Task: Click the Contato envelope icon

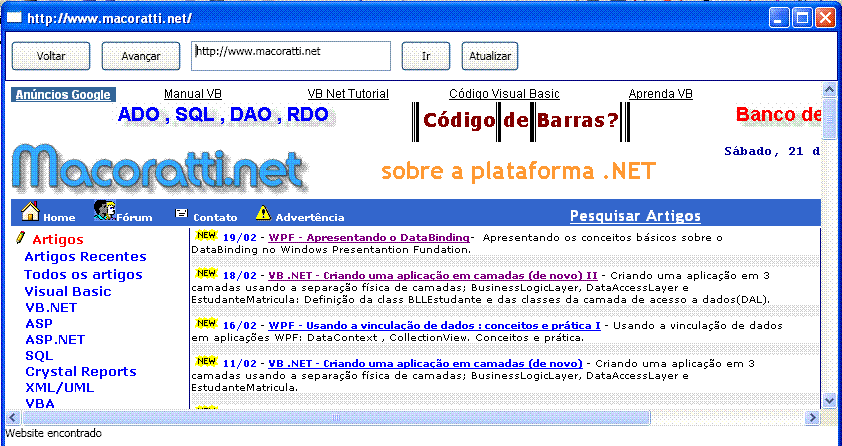Action: [182, 213]
